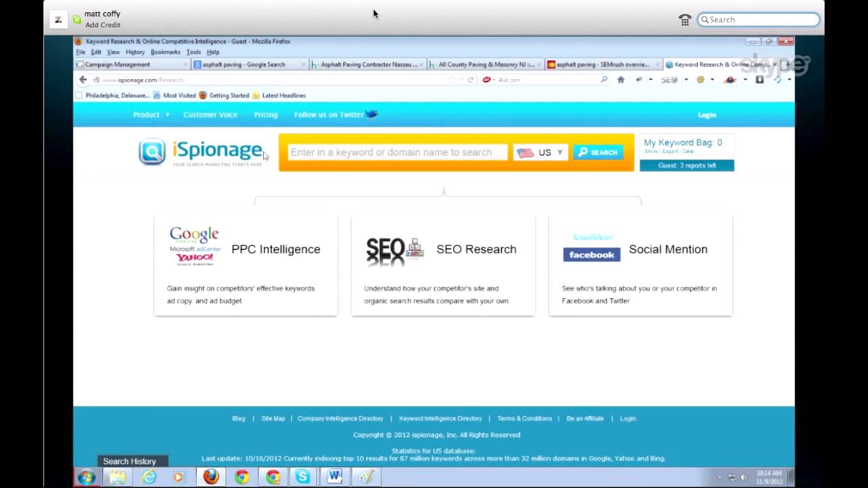Open the Help menu

point(213,52)
